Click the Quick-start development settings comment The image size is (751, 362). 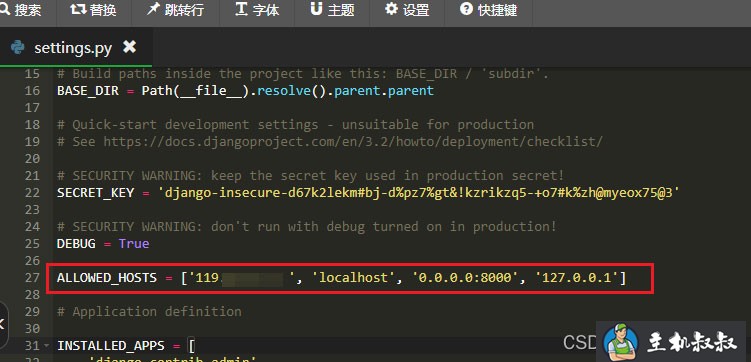(x=295, y=125)
